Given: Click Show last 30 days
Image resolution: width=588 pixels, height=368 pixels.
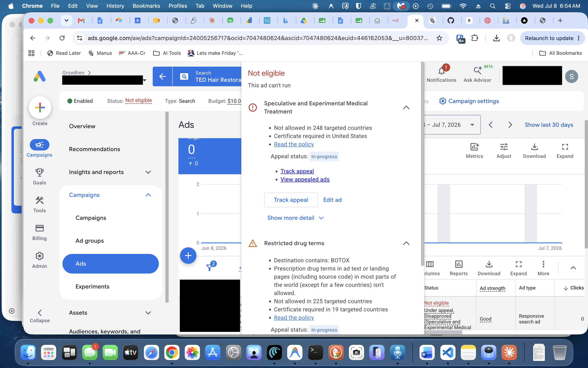Looking at the screenshot, I should (549, 125).
